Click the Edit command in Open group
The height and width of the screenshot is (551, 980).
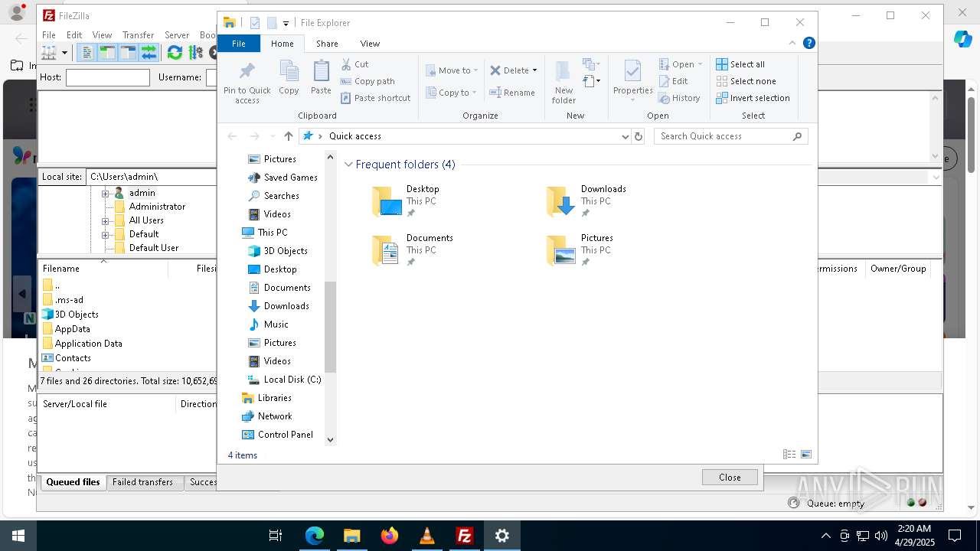673,81
